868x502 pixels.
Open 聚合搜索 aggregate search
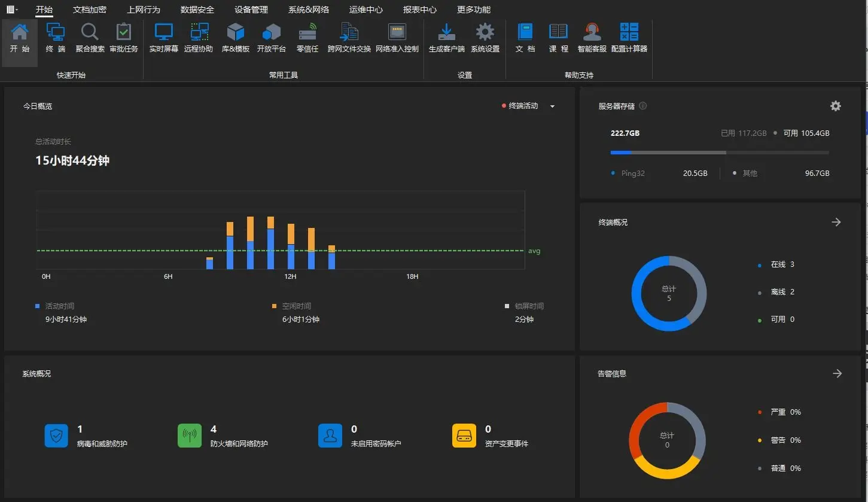point(90,38)
